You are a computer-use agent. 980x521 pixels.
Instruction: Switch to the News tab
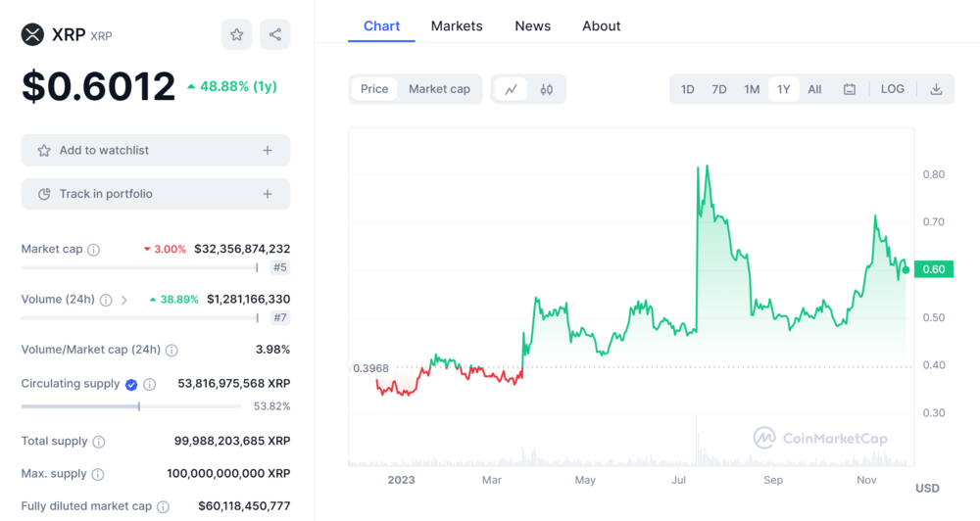[x=532, y=26]
